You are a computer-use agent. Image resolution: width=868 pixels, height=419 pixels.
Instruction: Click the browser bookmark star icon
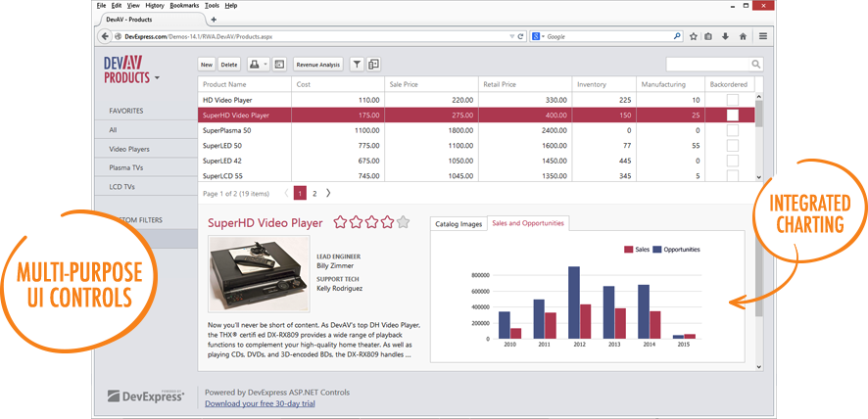[x=694, y=36]
